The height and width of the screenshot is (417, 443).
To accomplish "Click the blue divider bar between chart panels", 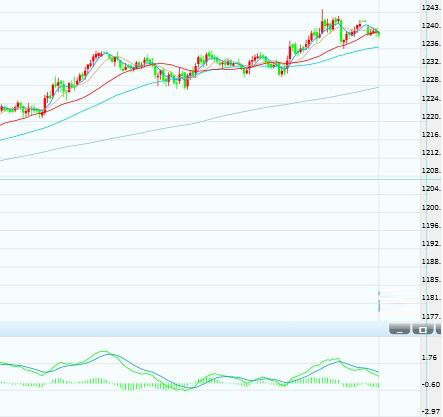I will 193,329.
